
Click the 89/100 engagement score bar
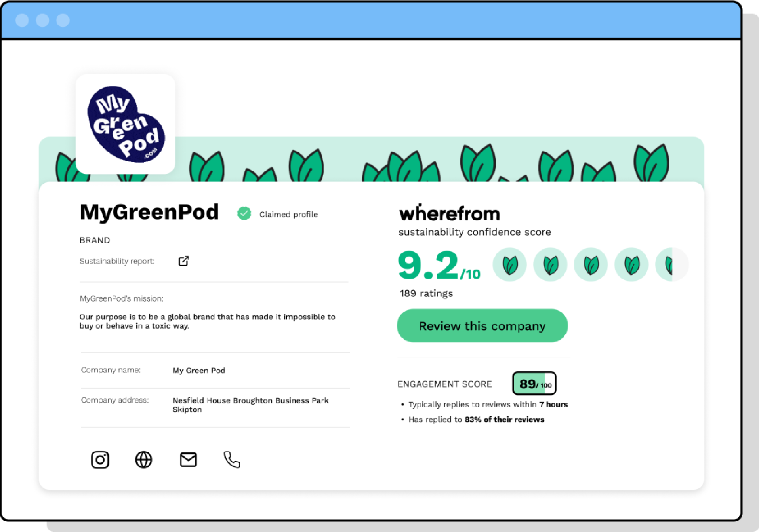(x=534, y=383)
